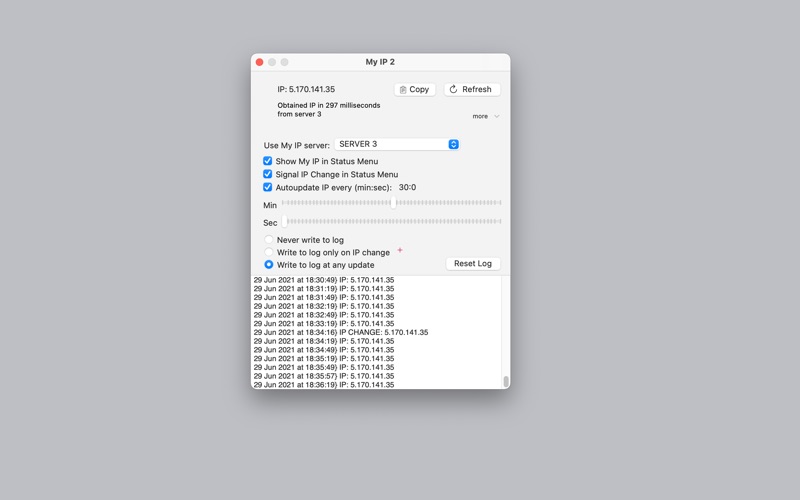Choose Write to log only on IP change

point(268,252)
